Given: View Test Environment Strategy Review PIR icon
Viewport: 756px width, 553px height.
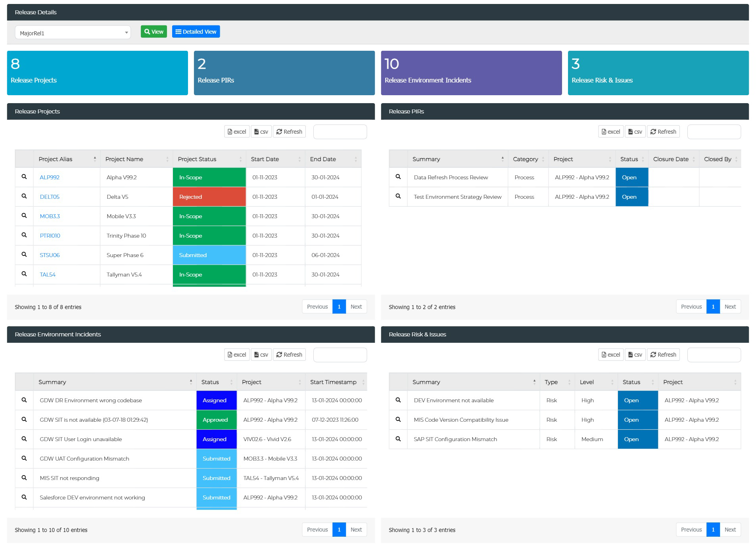Looking at the screenshot, I should coord(398,196).
